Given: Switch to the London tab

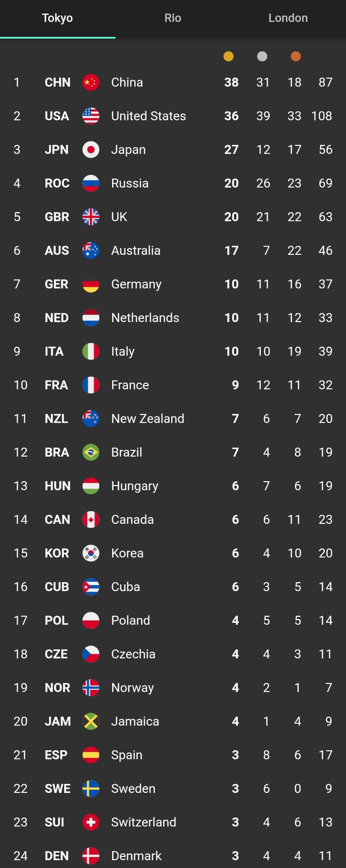Looking at the screenshot, I should pyautogui.click(x=288, y=18).
